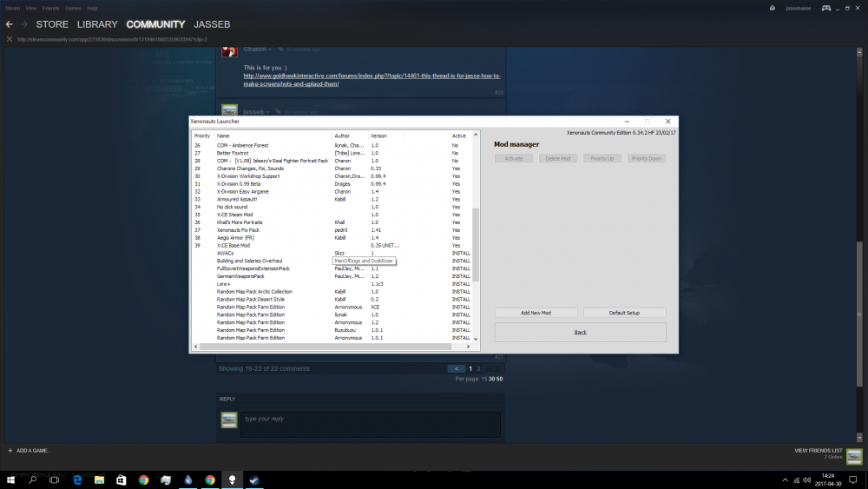Image resolution: width=868 pixels, height=489 pixels.
Task: Select Xenonauts Fix Pack row
Action: [x=332, y=230]
